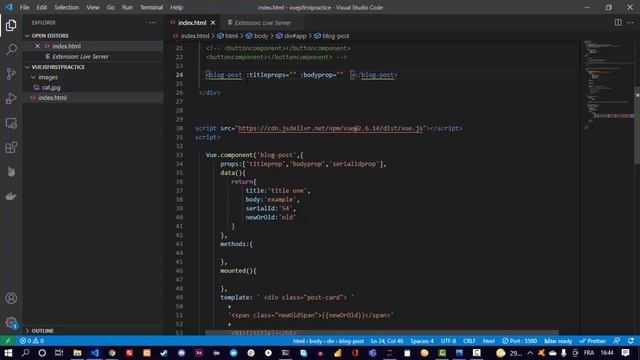Open the Go menu
640x360 pixels.
point(111,7)
